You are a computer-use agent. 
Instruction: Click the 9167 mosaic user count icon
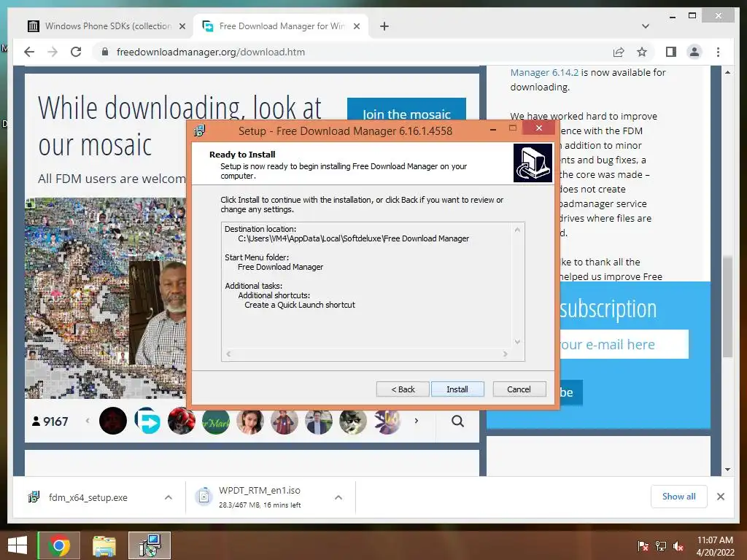point(36,421)
